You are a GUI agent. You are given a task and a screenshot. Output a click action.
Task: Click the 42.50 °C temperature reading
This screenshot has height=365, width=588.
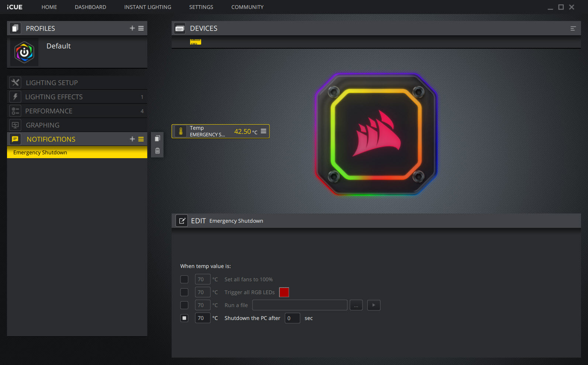(245, 132)
